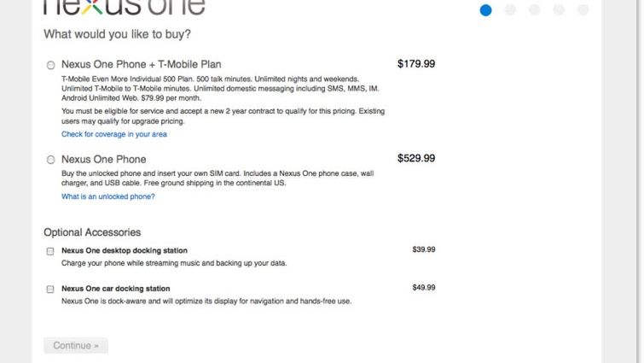The width and height of the screenshot is (644, 363).
Task: Click the Optional Accessories heading
Action: point(92,232)
